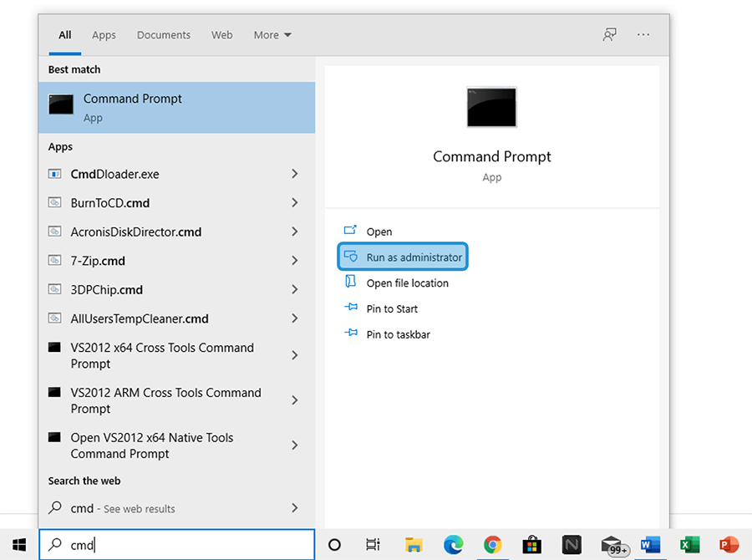Click cmd - See web results

123,508
